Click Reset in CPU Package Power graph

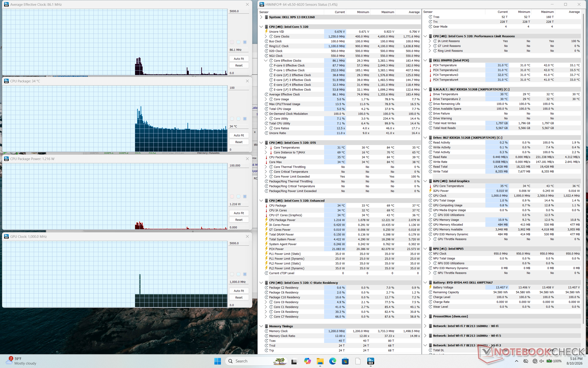239,220
